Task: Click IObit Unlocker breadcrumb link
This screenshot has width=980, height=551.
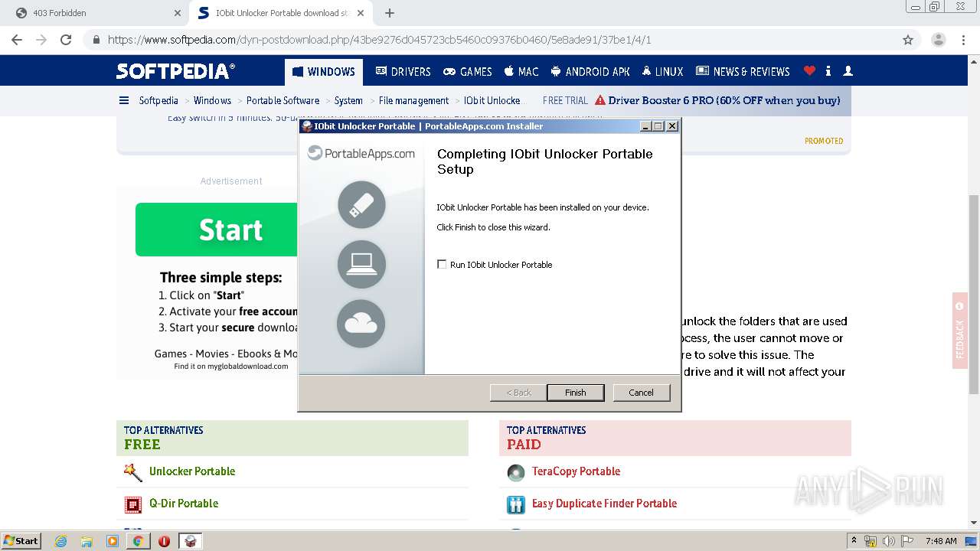Action: point(492,100)
